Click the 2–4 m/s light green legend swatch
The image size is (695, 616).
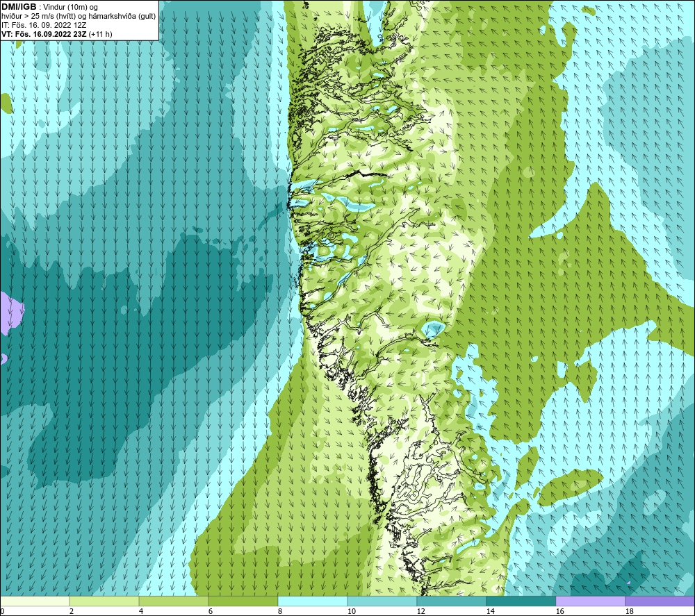(104, 601)
